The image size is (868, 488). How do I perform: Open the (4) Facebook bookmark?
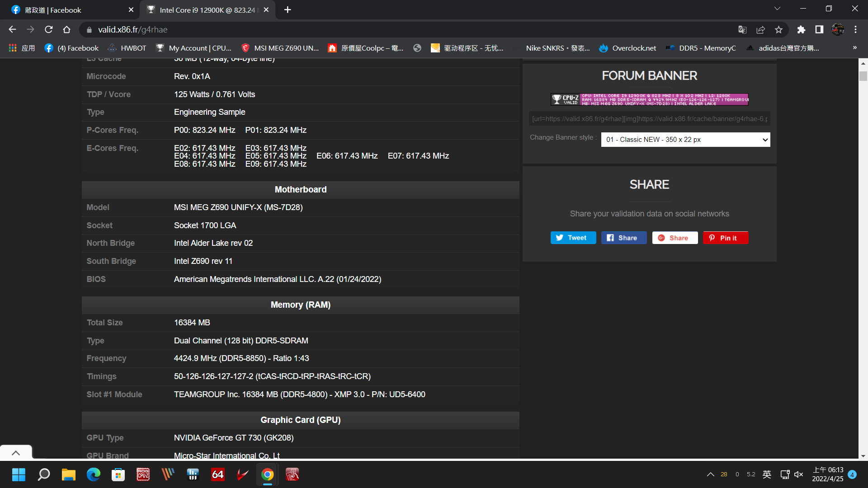click(x=72, y=48)
